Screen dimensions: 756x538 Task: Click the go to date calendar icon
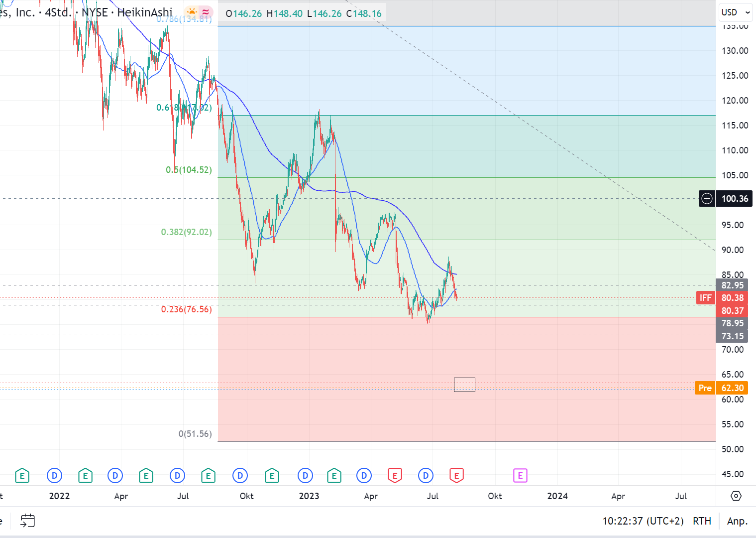point(27,521)
